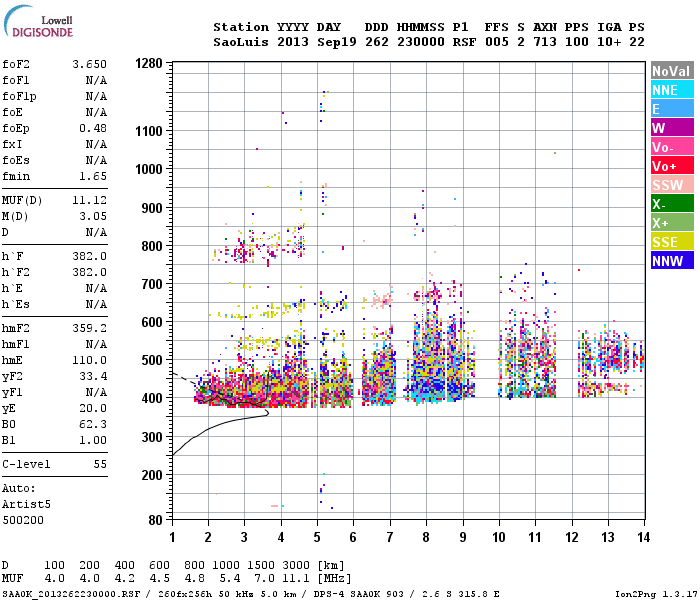Select the NNE cyan legend swatch
700x600 pixels.
(672, 90)
